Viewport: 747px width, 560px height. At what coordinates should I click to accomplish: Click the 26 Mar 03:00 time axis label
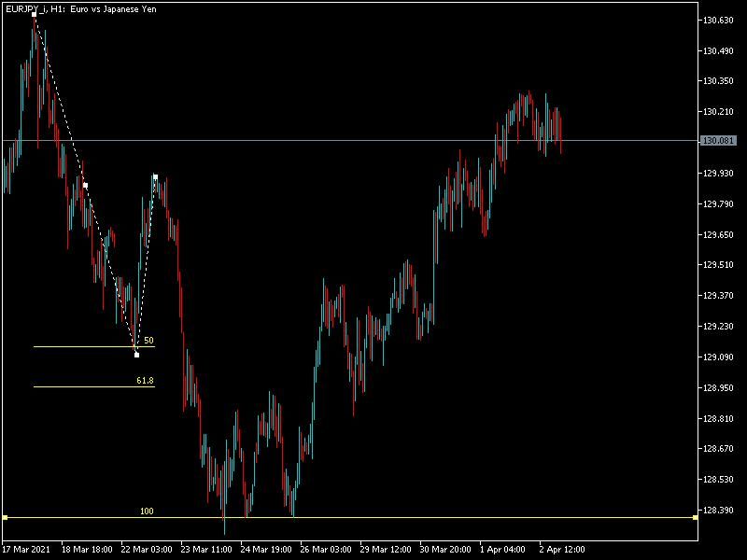click(x=325, y=549)
